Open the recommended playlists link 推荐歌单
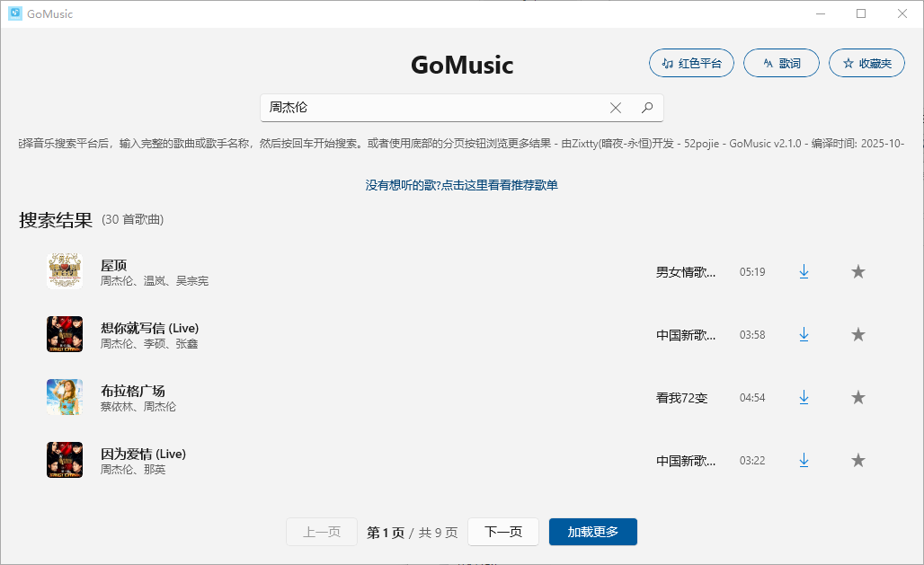Image resolution: width=924 pixels, height=565 pixels. click(461, 184)
